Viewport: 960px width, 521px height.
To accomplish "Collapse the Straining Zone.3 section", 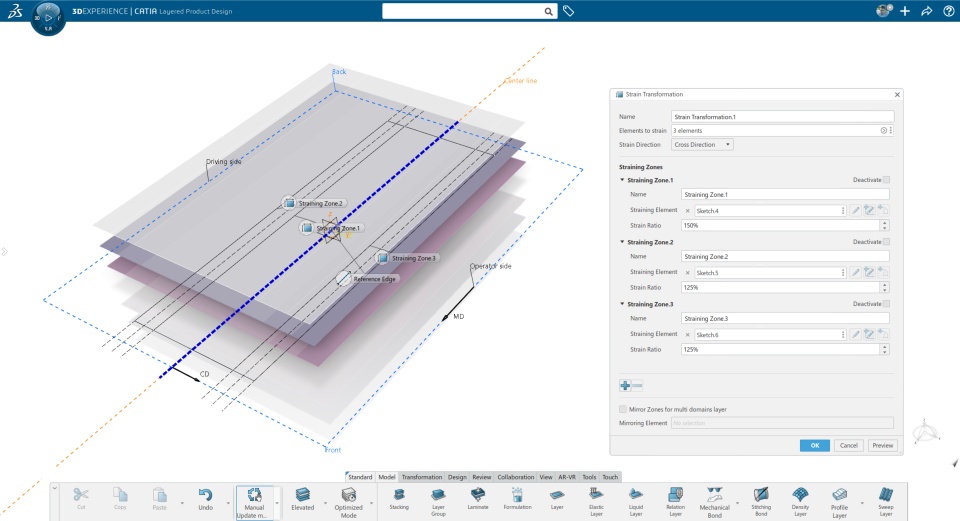I will (x=622, y=304).
